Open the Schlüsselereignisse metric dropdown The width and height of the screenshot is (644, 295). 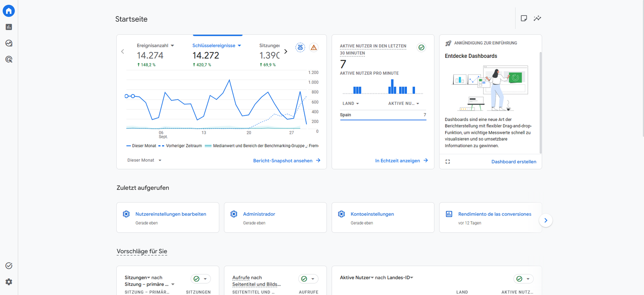(x=217, y=45)
